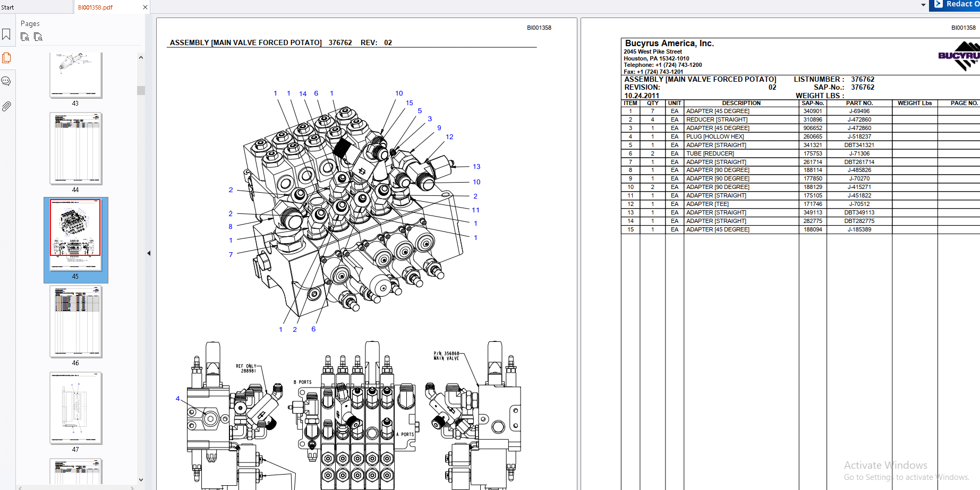Screen dimensions: 980x490
Task: Open the Bookmarks panel icon
Action: pyautogui.click(x=6, y=35)
